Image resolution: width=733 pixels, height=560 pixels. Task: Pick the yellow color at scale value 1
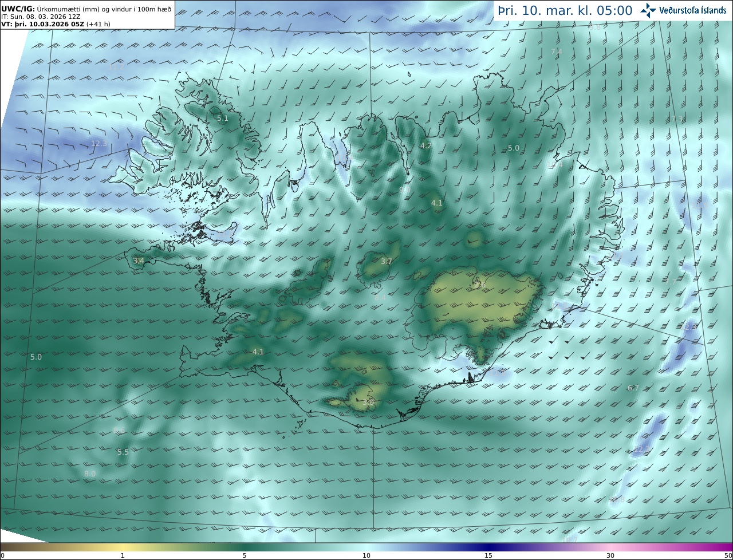pos(123,547)
